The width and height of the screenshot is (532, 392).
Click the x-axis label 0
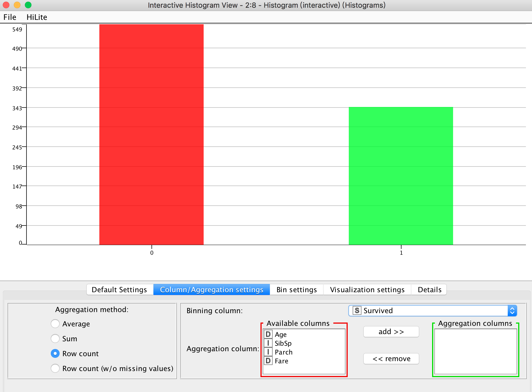[152, 253]
